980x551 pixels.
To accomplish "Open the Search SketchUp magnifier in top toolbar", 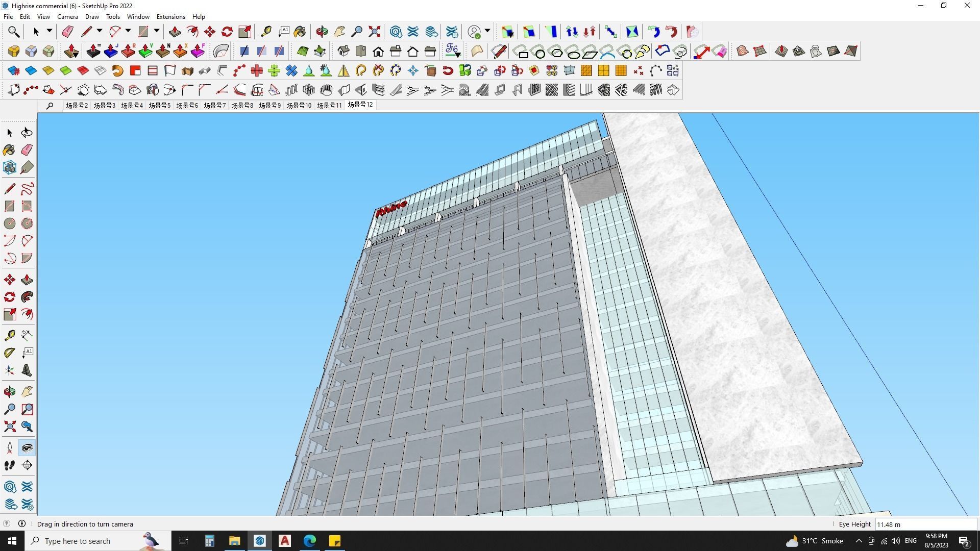I will click(14, 32).
